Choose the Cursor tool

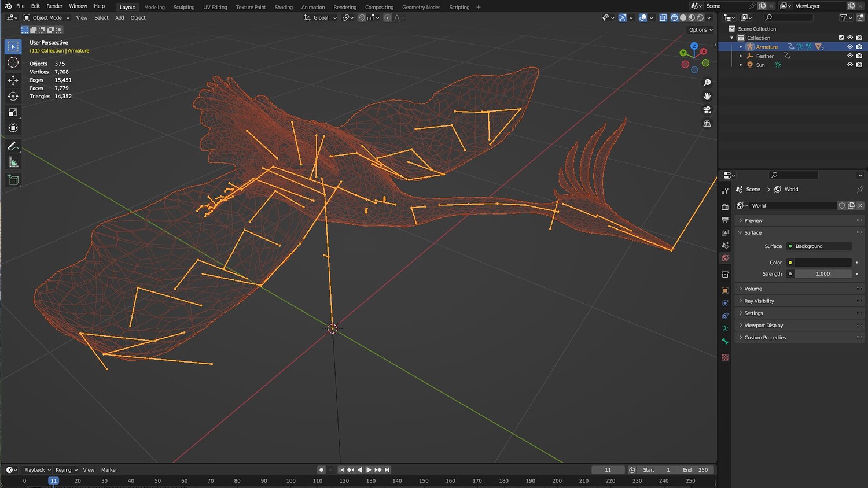coord(13,62)
